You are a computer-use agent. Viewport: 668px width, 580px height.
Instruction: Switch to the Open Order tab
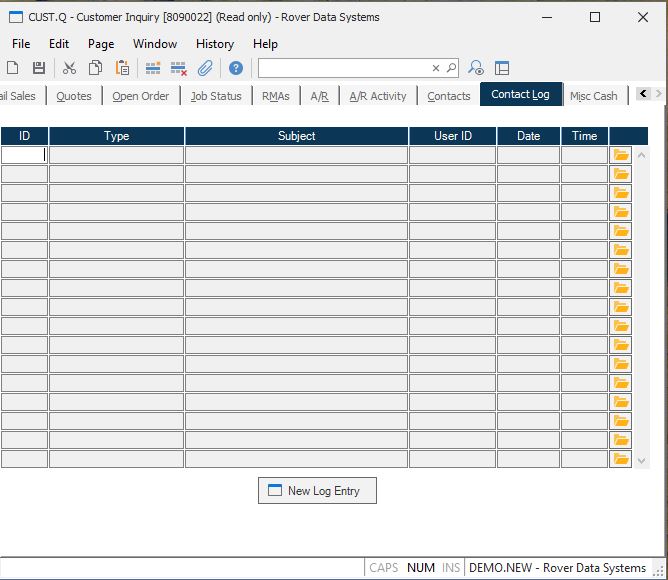140,96
